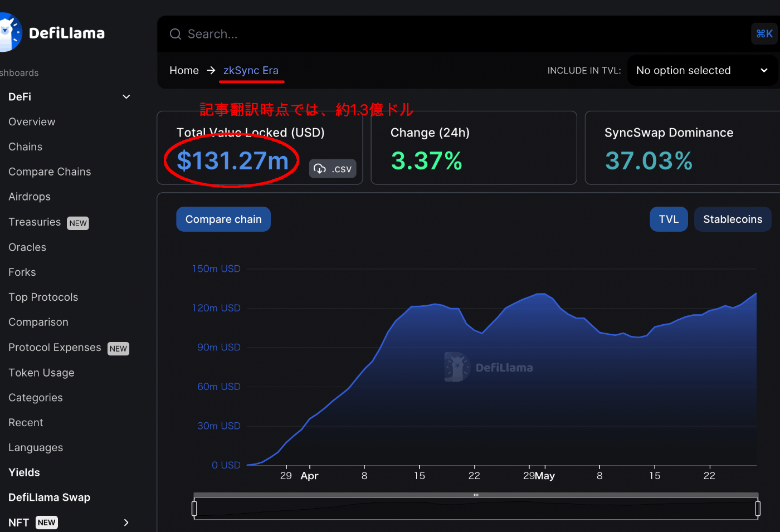
Task: Expand the NFT sidebar section
Action: (126, 523)
